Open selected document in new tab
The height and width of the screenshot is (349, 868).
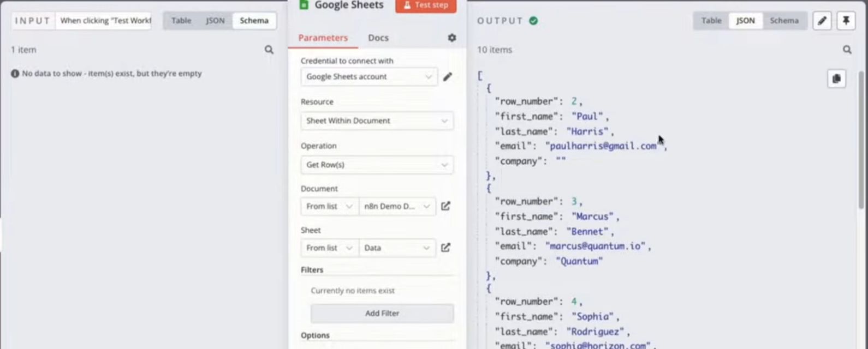[446, 206]
